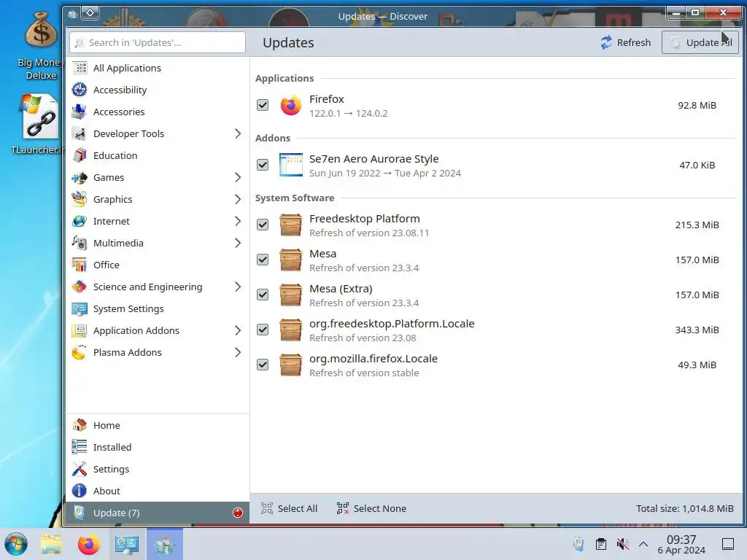Expand the Science and Engineering arrow
Screen dimensions: 747x560
[x=238, y=287]
